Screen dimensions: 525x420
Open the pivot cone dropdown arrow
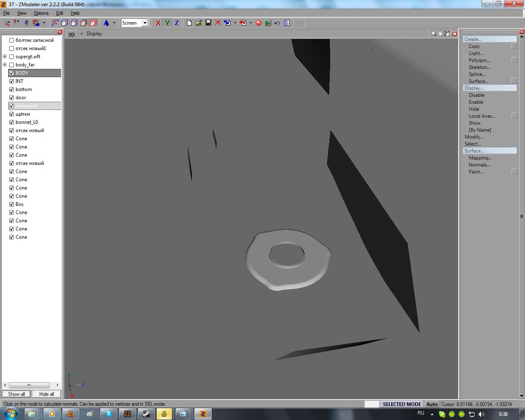114,23
